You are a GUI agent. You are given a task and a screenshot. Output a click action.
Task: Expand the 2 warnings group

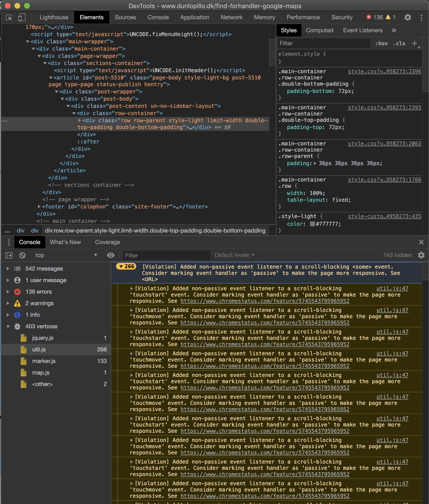pyautogui.click(x=8, y=303)
